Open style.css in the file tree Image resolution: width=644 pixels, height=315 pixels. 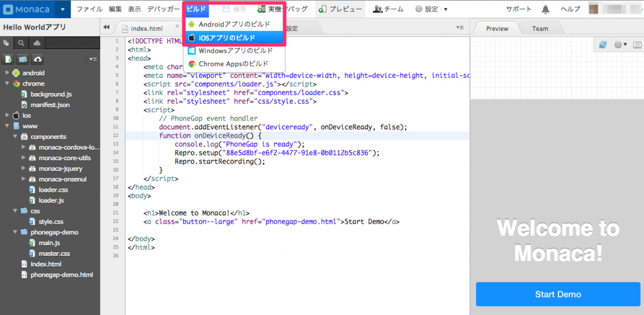click(x=51, y=222)
